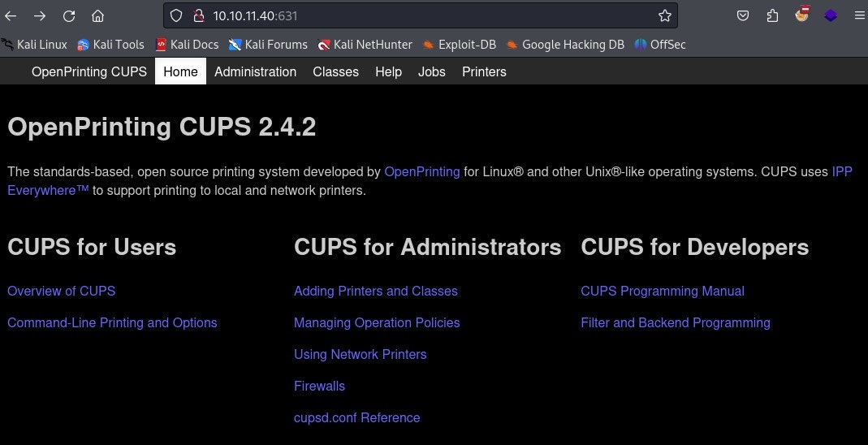The height and width of the screenshot is (445, 868).
Task: Follow the OpenPrinting link in description
Action: (422, 171)
